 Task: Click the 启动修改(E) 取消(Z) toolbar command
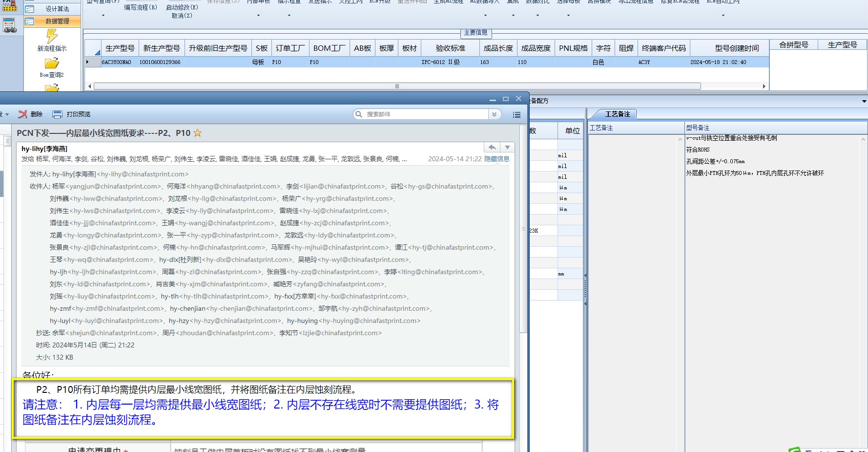[182, 11]
